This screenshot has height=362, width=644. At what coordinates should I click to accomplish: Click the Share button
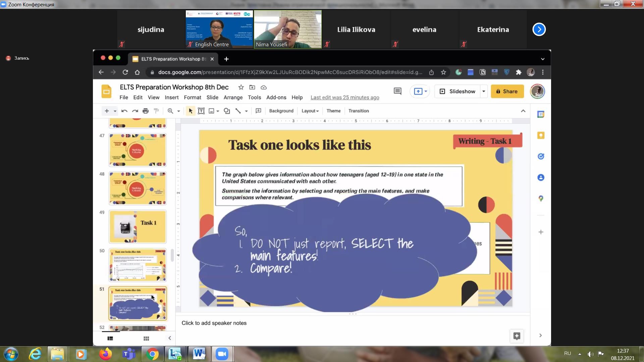[507, 91]
